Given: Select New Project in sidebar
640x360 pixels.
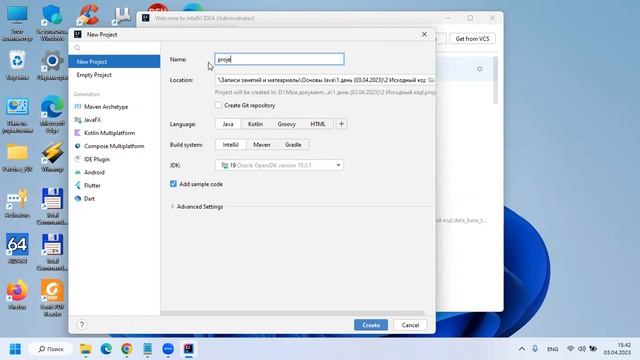Looking at the screenshot, I should point(114,62).
